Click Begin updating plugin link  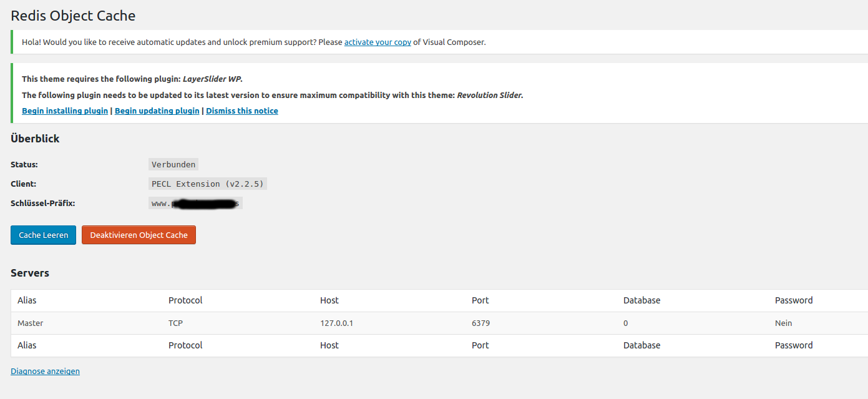click(x=157, y=111)
